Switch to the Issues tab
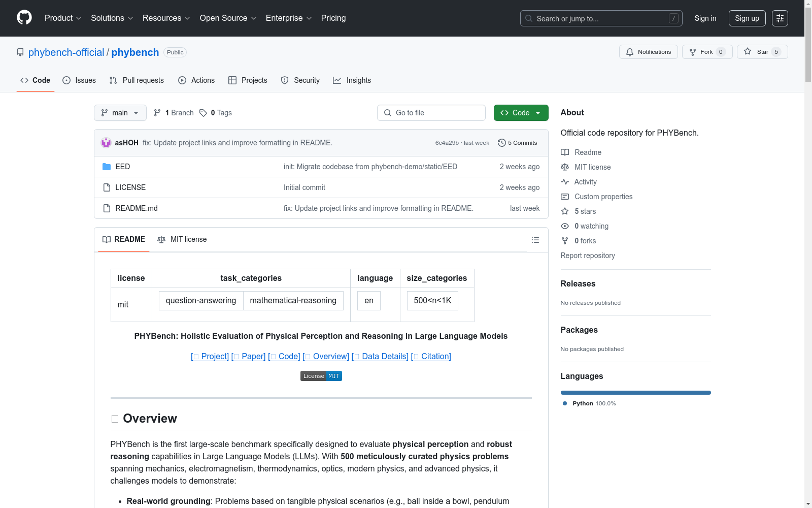Viewport: 812px width, 508px height. point(79,80)
